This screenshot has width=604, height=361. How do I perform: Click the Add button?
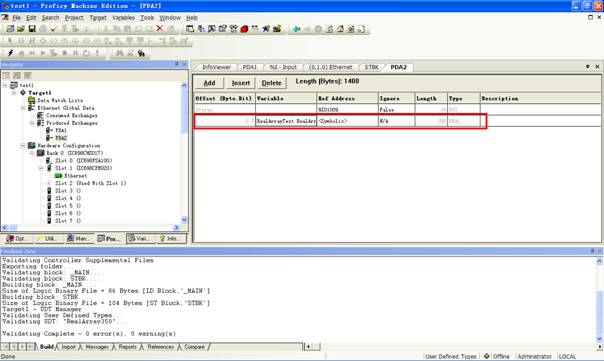coord(209,83)
